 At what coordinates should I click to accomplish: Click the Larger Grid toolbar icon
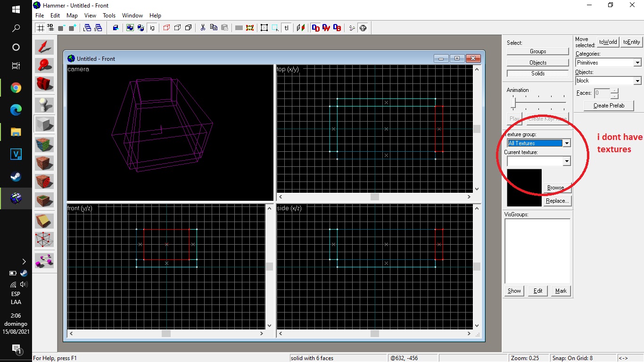(x=72, y=28)
